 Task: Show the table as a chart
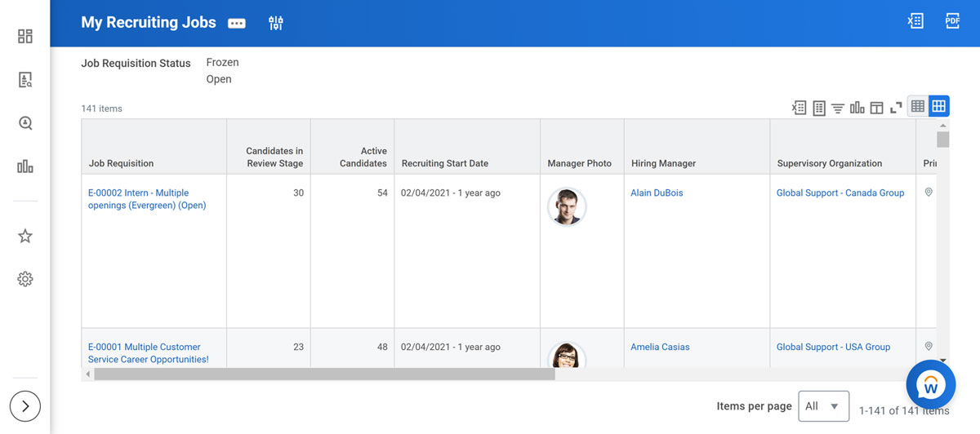click(857, 108)
